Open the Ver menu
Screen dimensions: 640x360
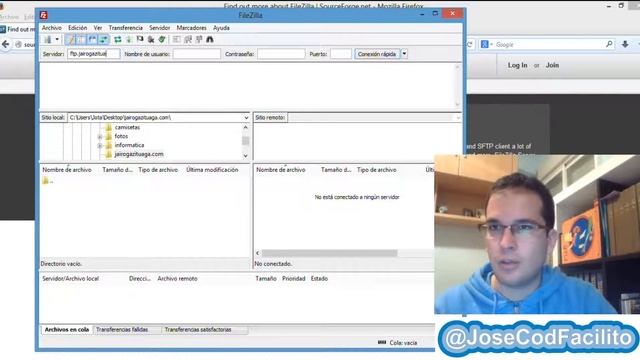98,28
